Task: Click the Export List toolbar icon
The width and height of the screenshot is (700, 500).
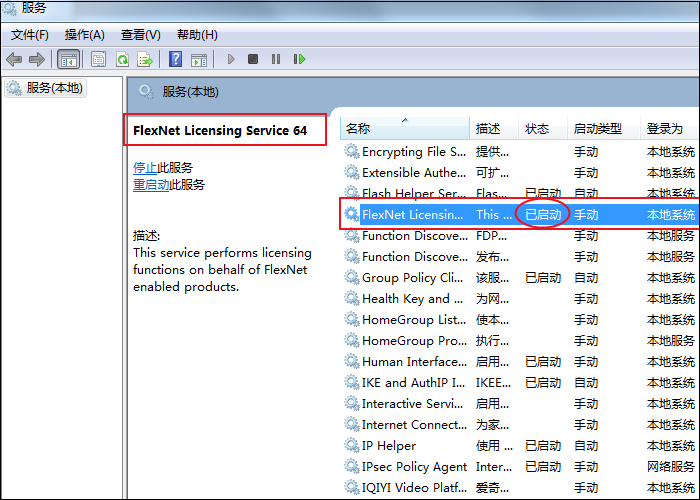Action: (x=145, y=59)
